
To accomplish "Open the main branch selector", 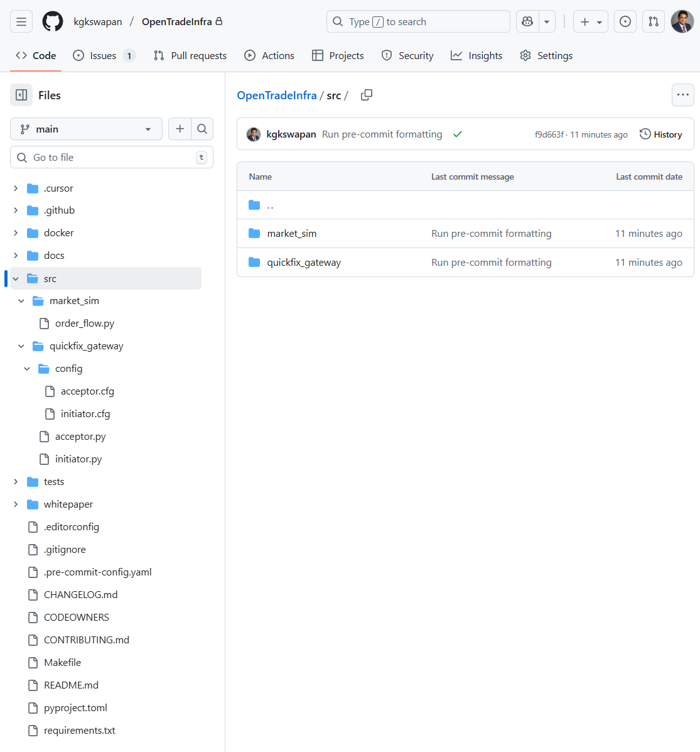I will tap(86, 128).
